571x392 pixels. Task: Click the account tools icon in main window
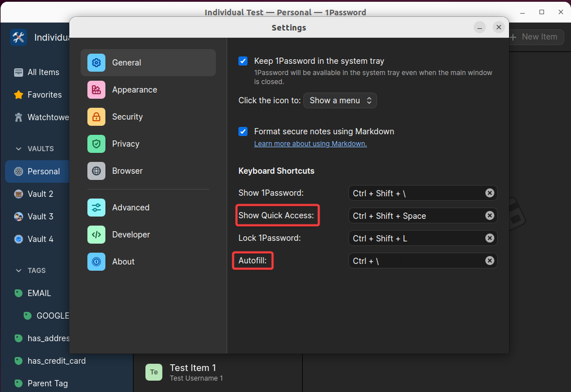coord(18,37)
